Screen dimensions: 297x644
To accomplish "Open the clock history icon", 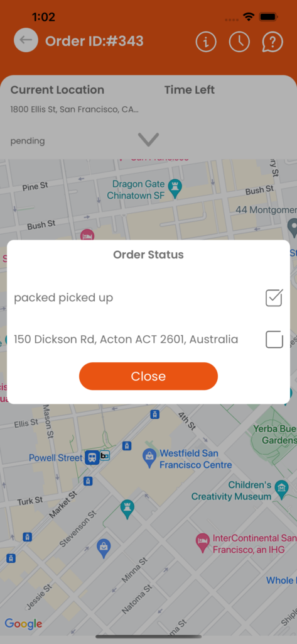I will [x=239, y=41].
